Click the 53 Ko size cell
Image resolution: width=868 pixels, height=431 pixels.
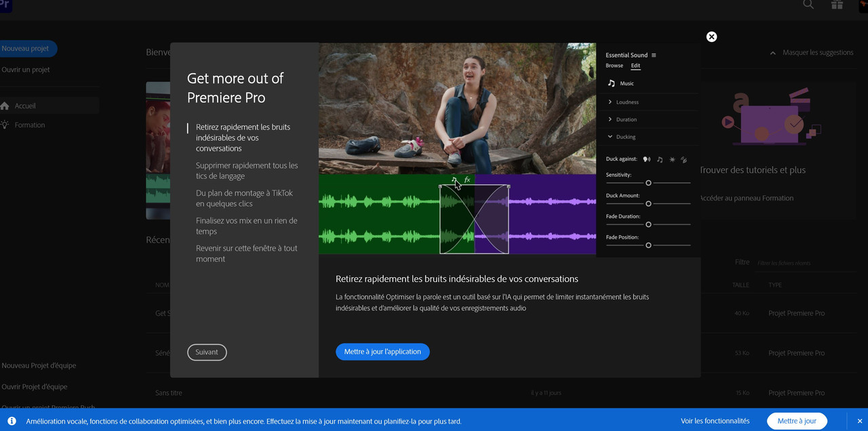(742, 353)
